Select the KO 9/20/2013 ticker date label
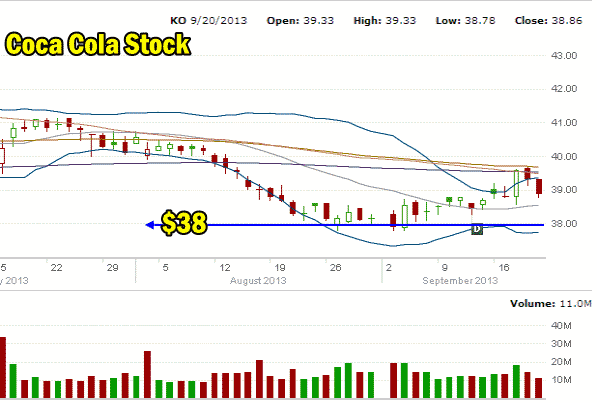597x403 pixels. point(208,21)
